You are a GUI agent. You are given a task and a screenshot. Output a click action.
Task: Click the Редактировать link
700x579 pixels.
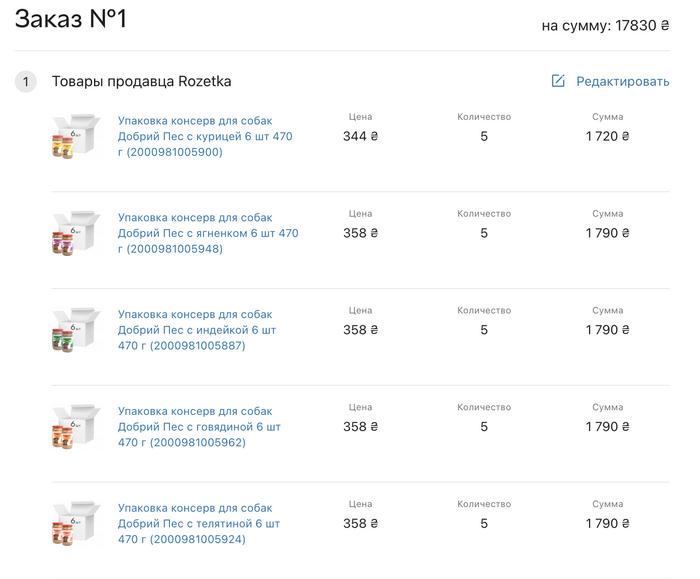tap(622, 81)
